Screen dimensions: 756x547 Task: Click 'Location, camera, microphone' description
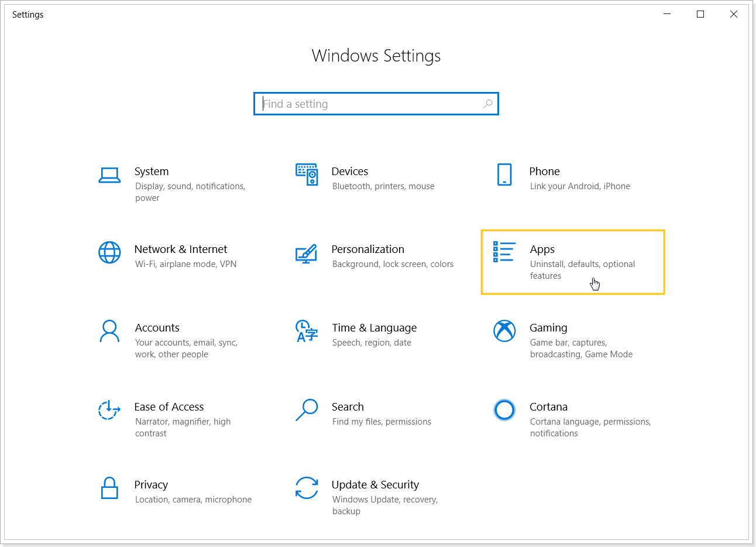coord(193,500)
